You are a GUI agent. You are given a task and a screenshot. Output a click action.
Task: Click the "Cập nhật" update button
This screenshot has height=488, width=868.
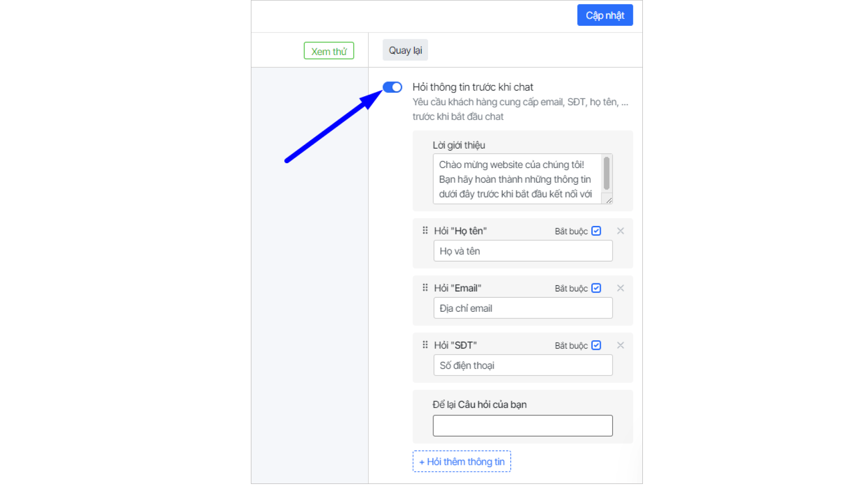[x=605, y=15]
